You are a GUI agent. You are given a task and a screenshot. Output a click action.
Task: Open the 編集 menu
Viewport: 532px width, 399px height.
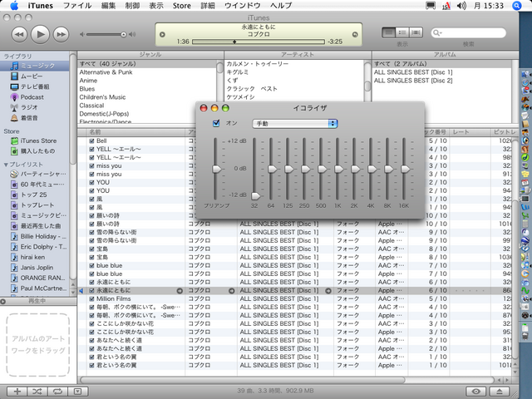(108, 6)
